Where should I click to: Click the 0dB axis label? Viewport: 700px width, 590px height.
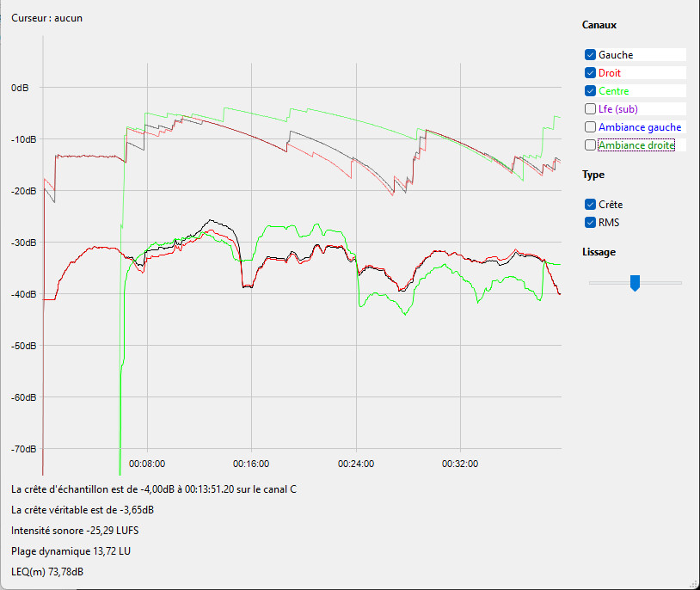tap(20, 88)
